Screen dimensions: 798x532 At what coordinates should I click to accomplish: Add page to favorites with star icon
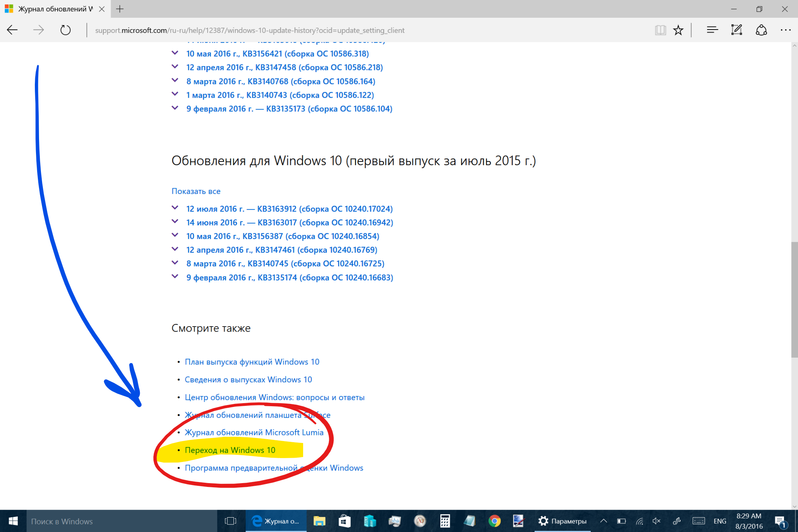click(678, 30)
